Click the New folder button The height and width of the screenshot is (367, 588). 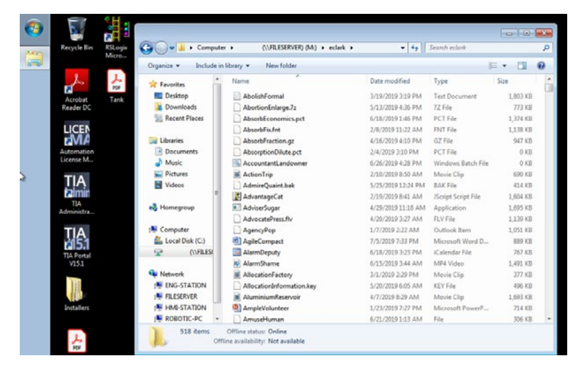(x=281, y=66)
